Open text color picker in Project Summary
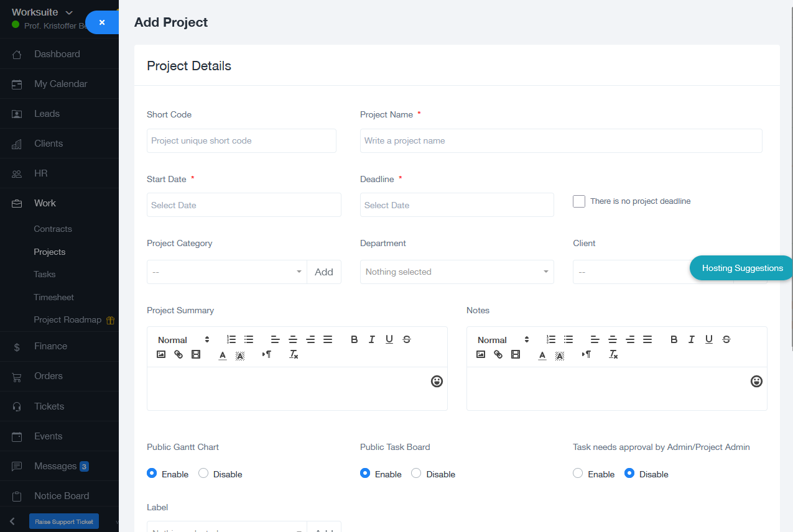Screen dimensions: 793x532 tap(223, 355)
